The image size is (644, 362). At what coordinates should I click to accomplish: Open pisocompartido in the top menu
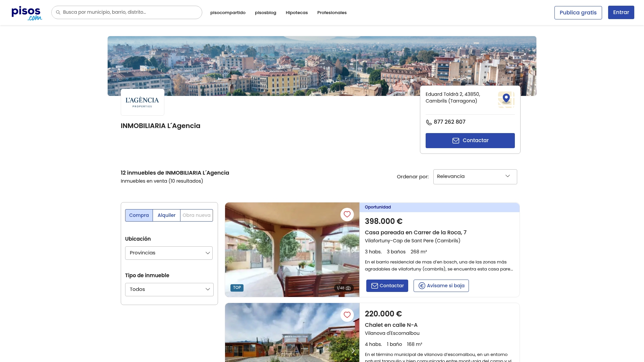coord(228,13)
